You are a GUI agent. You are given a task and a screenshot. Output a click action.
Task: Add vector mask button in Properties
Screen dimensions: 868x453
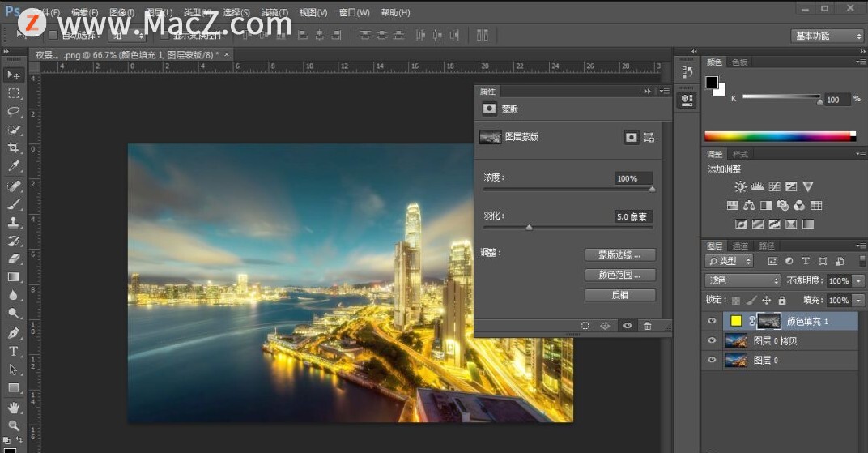(649, 137)
